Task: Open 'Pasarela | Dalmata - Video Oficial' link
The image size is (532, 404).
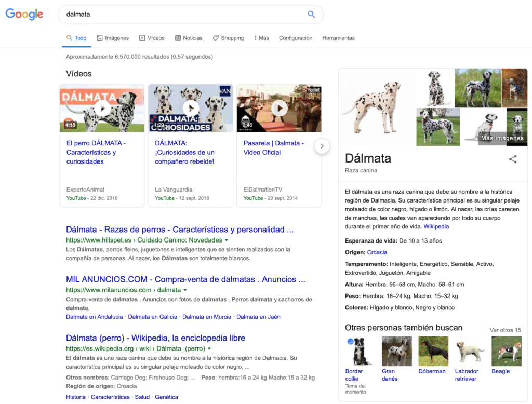Action: coord(274,148)
